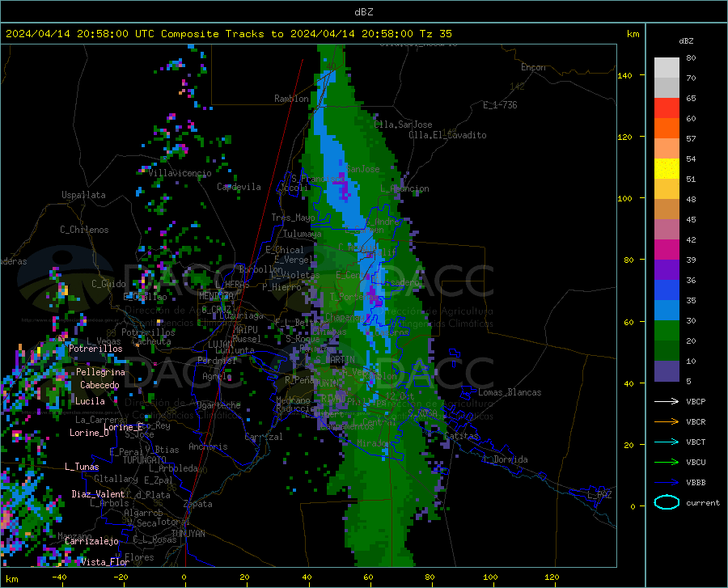Click the 60 km horizontal axis tick
The image size is (728, 588).
click(368, 577)
